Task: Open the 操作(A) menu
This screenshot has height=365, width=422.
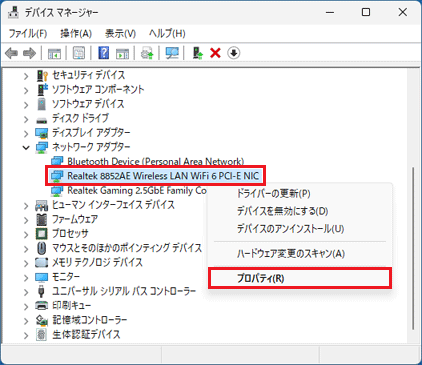Action: (x=76, y=33)
